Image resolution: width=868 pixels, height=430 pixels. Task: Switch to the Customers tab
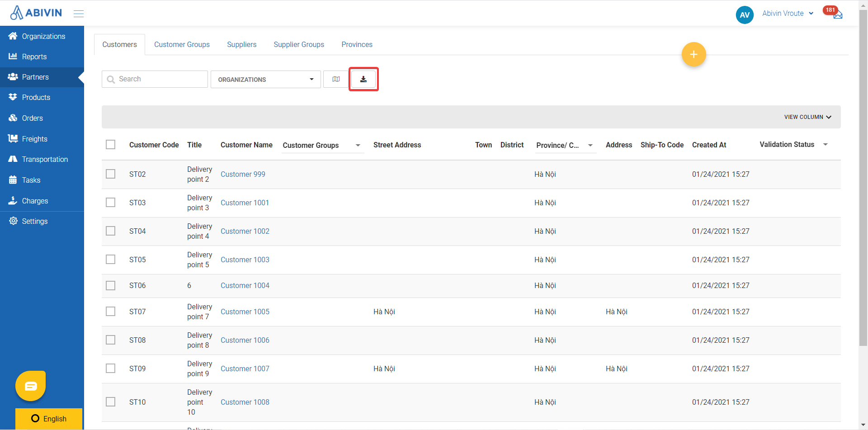coord(119,44)
